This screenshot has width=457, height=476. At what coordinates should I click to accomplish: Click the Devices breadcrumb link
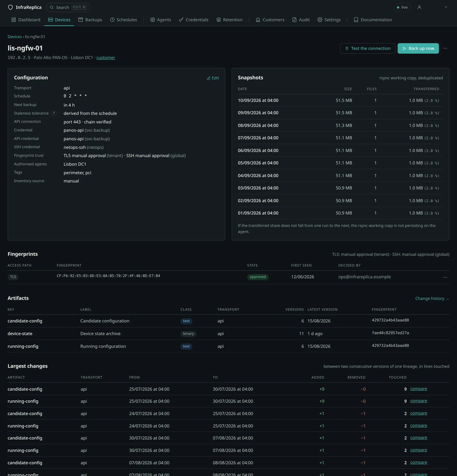(x=15, y=37)
